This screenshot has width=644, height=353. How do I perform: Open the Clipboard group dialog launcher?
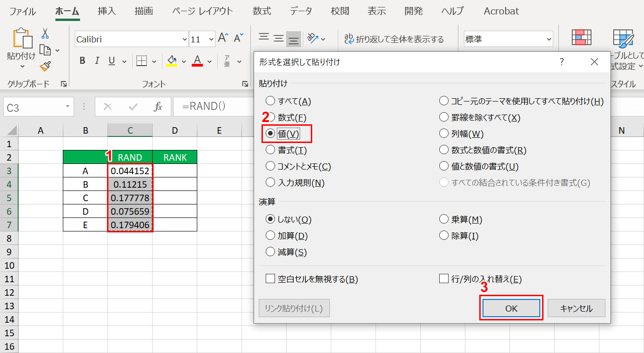coord(64,84)
